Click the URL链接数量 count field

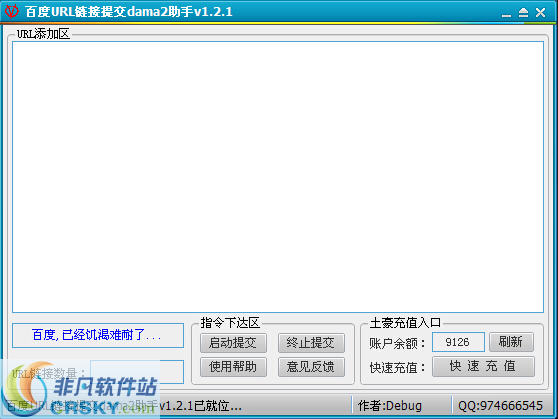point(137,372)
